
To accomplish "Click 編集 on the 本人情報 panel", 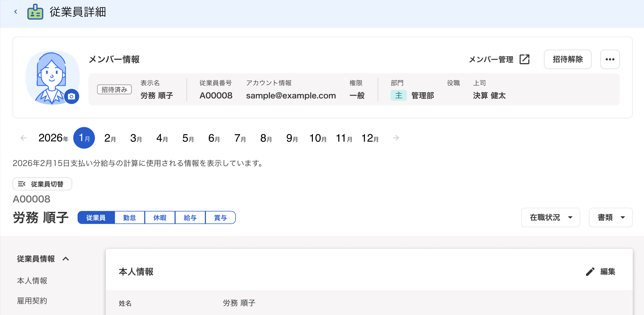I will (608, 272).
